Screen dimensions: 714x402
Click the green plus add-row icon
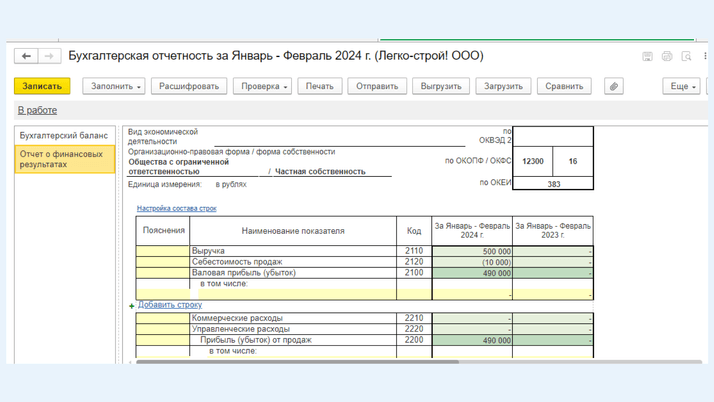coord(131,306)
